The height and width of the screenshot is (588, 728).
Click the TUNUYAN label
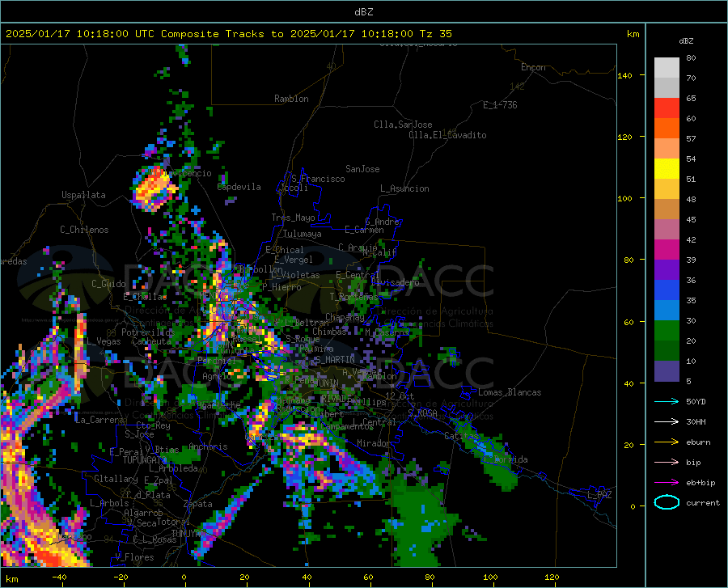pos(188,534)
